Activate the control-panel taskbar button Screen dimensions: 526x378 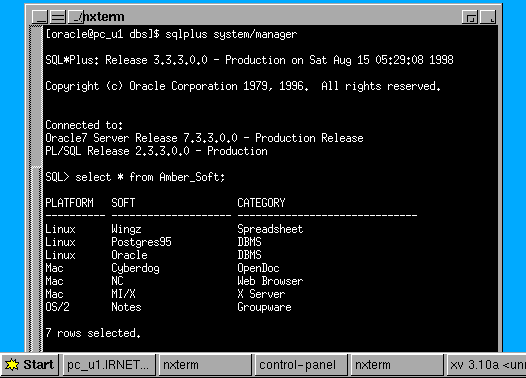(301, 365)
